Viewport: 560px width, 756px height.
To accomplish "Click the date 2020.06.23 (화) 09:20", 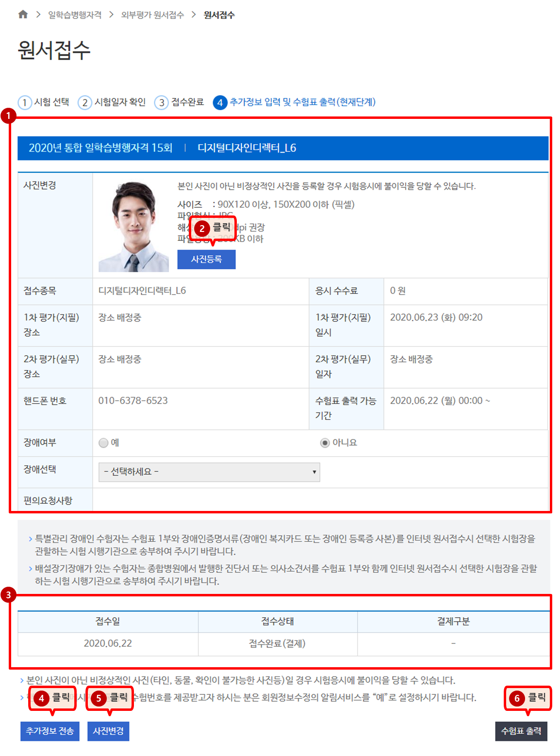I will pos(436,317).
